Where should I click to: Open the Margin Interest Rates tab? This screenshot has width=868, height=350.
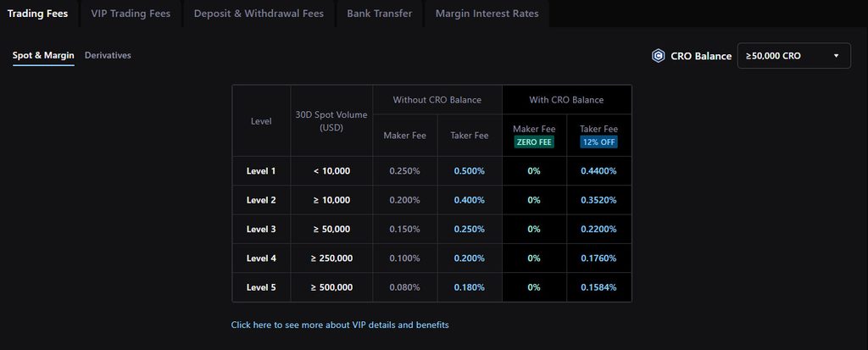pyautogui.click(x=487, y=14)
